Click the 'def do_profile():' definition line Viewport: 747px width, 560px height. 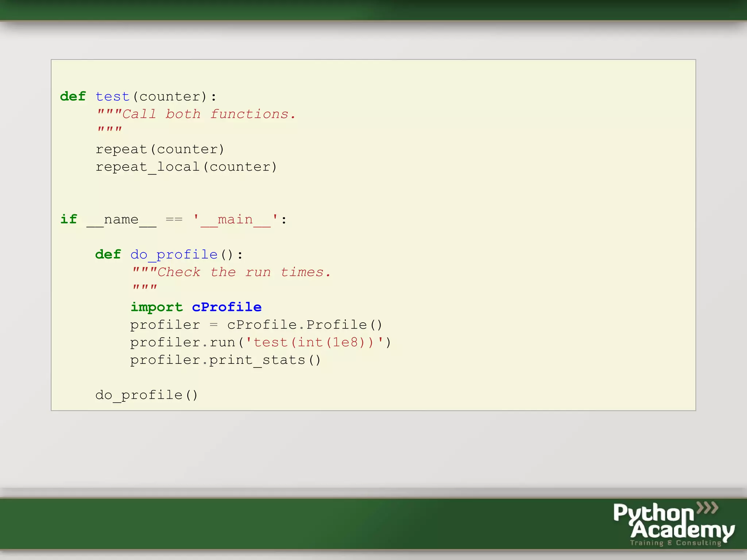[x=169, y=254]
